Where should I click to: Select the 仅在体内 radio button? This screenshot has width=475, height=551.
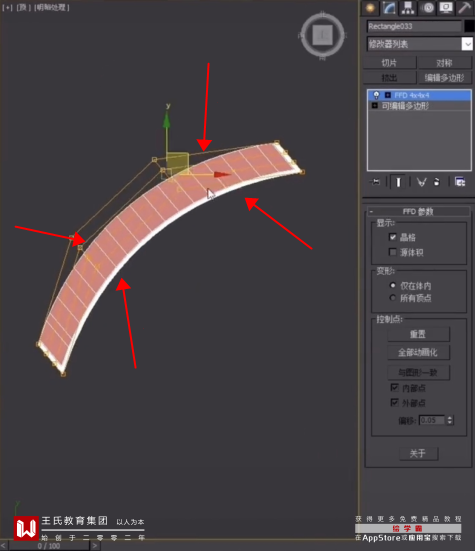click(393, 285)
